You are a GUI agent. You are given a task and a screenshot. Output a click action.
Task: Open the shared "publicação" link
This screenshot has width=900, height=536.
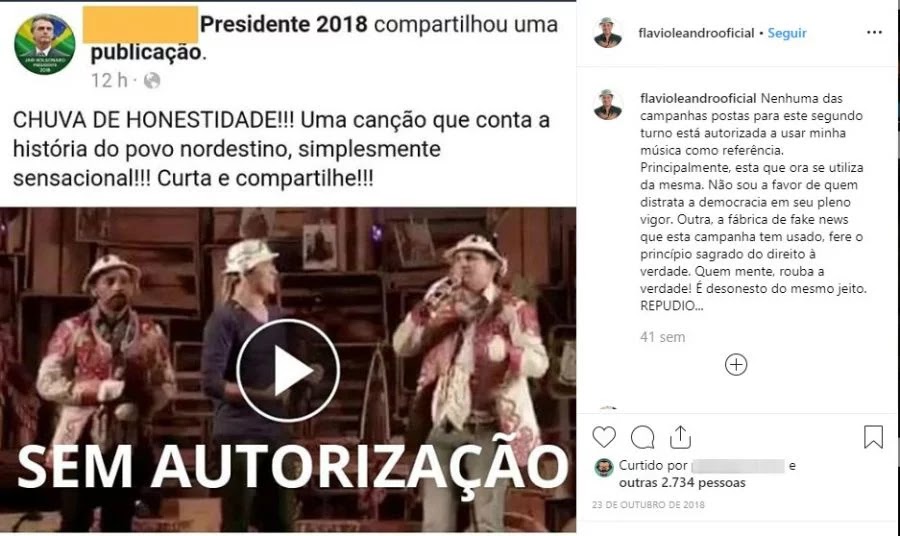click(146, 53)
